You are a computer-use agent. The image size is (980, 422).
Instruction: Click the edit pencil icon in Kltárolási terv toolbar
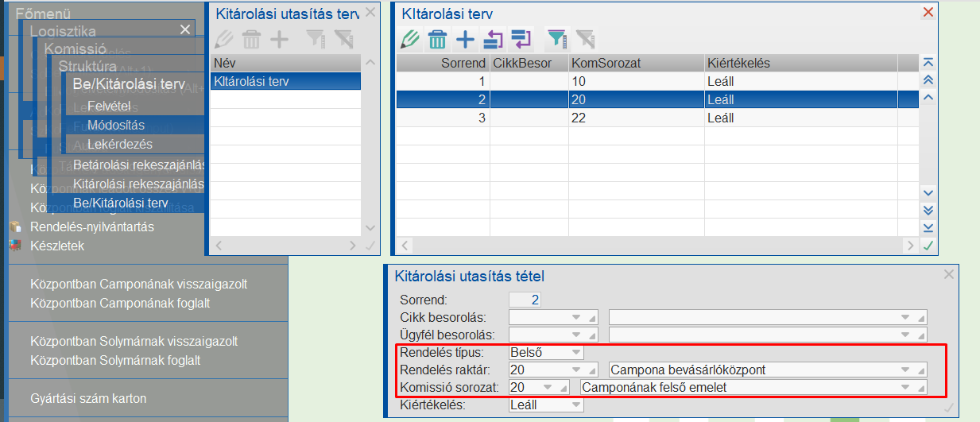point(410,38)
